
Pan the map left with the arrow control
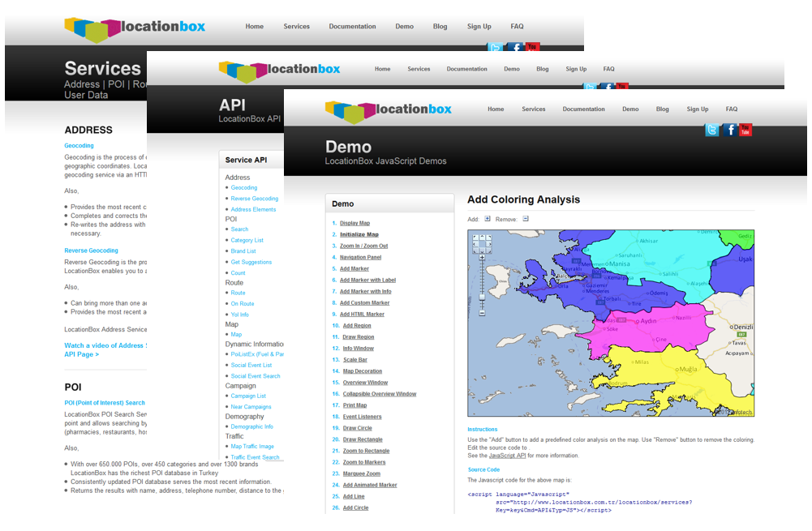point(475,244)
